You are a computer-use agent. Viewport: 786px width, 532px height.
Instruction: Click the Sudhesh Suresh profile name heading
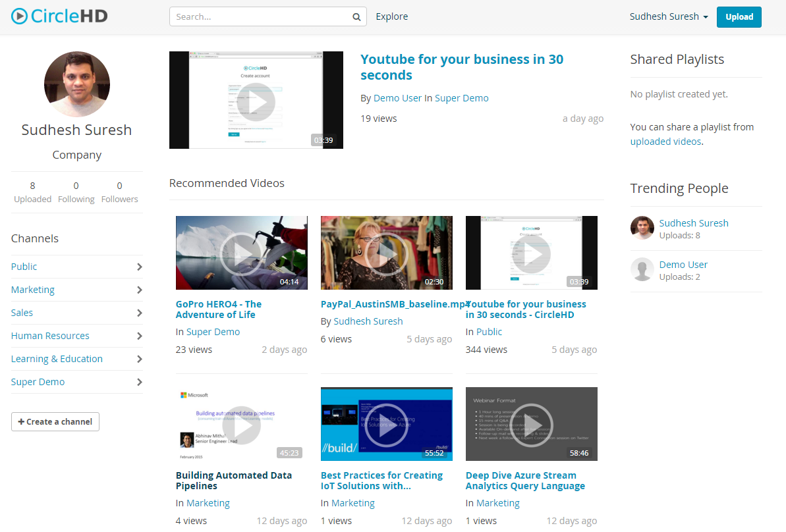(76, 130)
